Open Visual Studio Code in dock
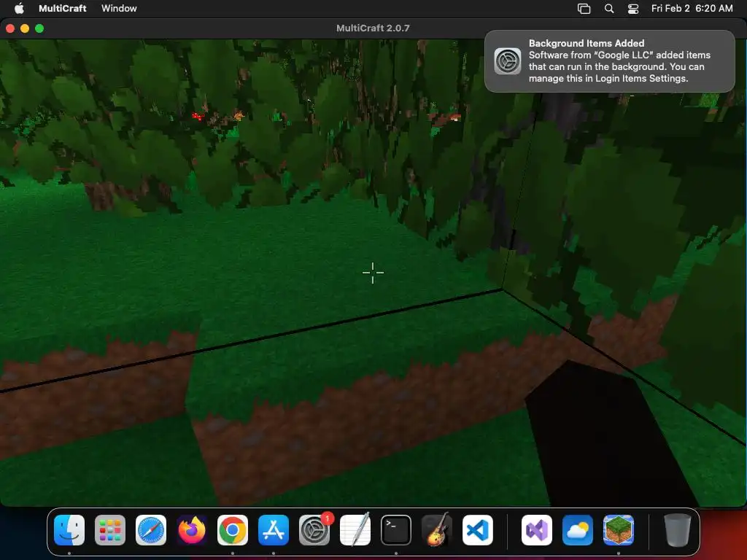The height and width of the screenshot is (560, 747). [477, 530]
